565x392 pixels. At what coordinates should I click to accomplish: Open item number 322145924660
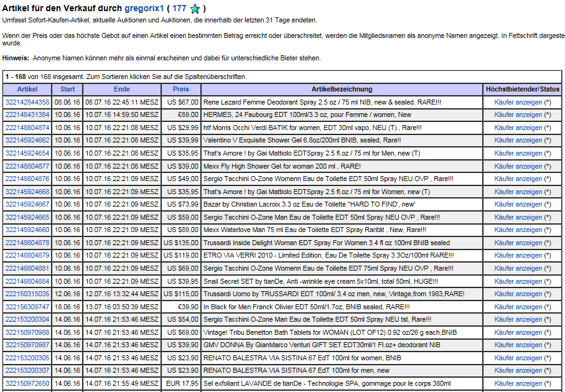tap(27, 230)
